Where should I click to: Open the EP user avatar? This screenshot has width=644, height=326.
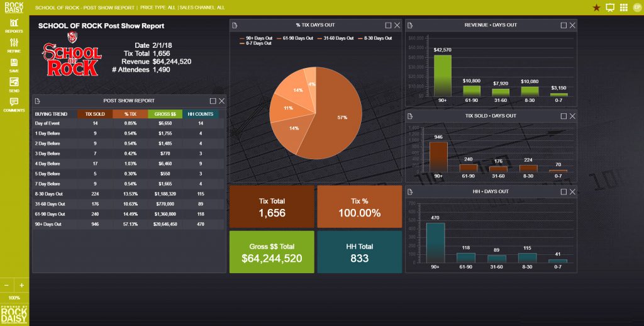click(x=637, y=8)
